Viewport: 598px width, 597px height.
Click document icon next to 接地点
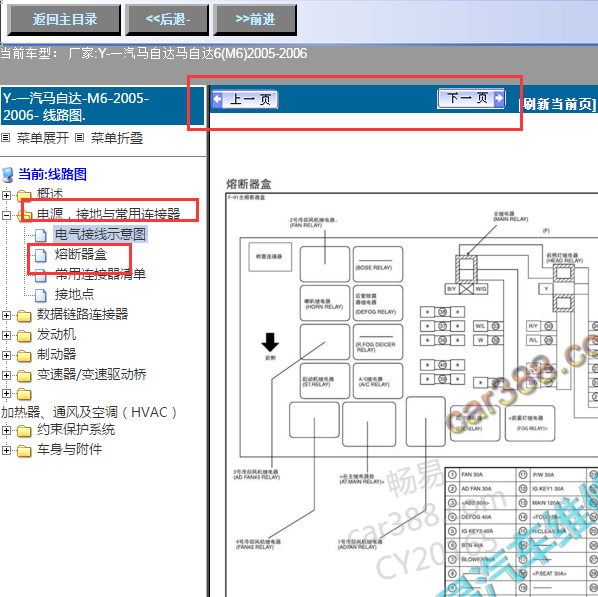pyautogui.click(x=41, y=295)
